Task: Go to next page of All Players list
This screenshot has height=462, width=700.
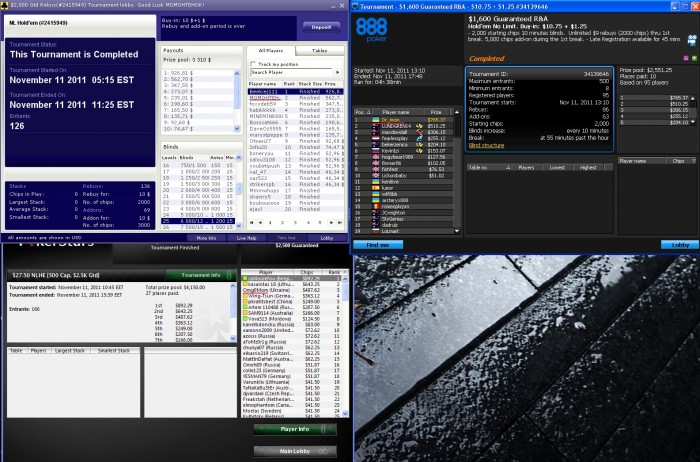Action: click(x=331, y=222)
